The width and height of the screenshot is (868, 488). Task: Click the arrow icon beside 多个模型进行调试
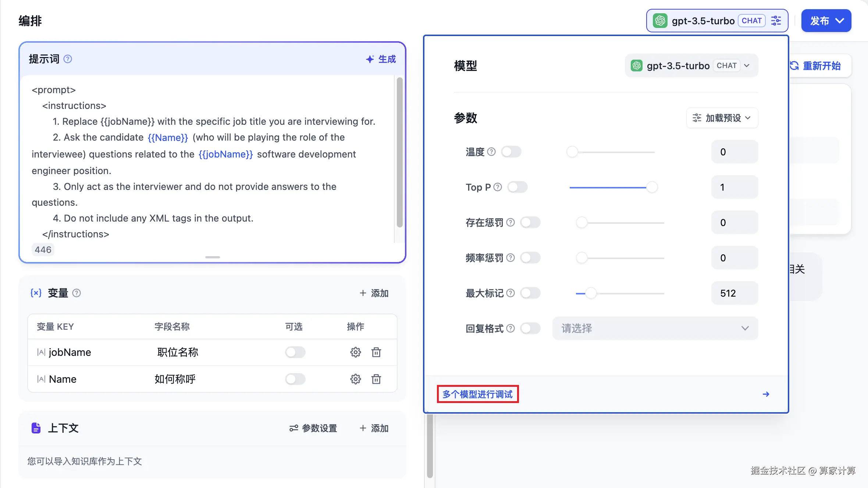(x=766, y=394)
